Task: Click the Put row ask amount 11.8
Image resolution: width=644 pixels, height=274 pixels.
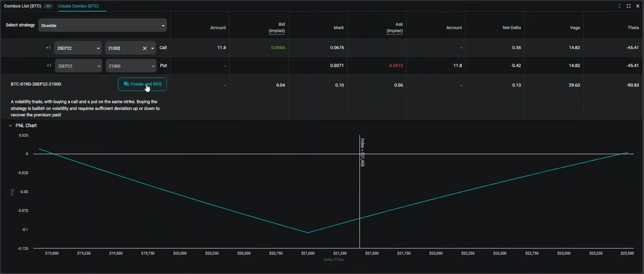Action: (458, 65)
